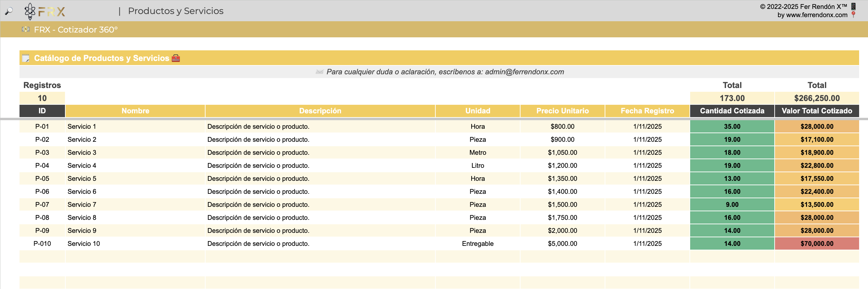Click the red pushpin location icon
Screen dimensions: 868x289
(854, 15)
